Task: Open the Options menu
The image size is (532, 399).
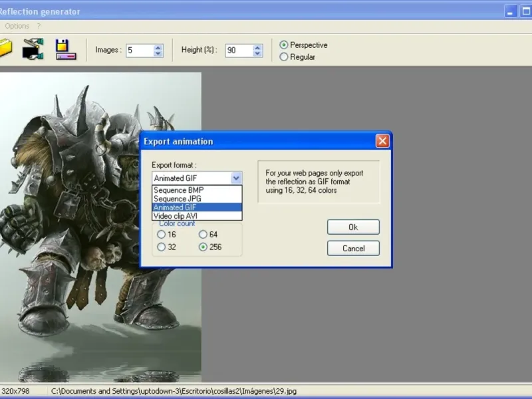Action: pos(17,26)
